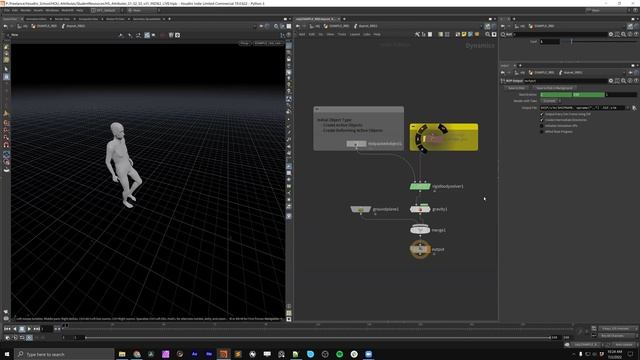
Task: Click the search icon in output parameter header
Action: coord(623,81)
